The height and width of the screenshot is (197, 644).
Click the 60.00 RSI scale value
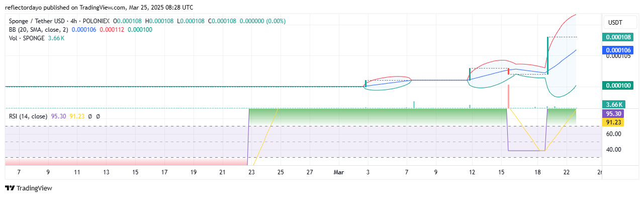click(614, 134)
